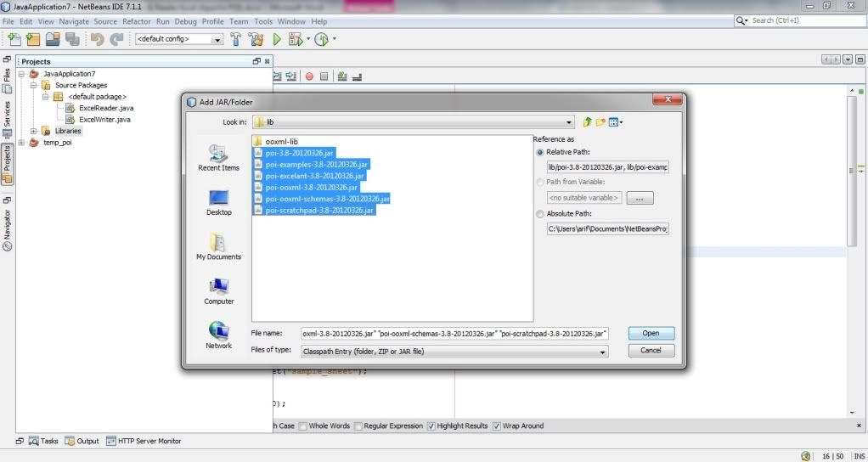This screenshot has width=868, height=462.
Task: Open the File menu
Action: [8, 21]
